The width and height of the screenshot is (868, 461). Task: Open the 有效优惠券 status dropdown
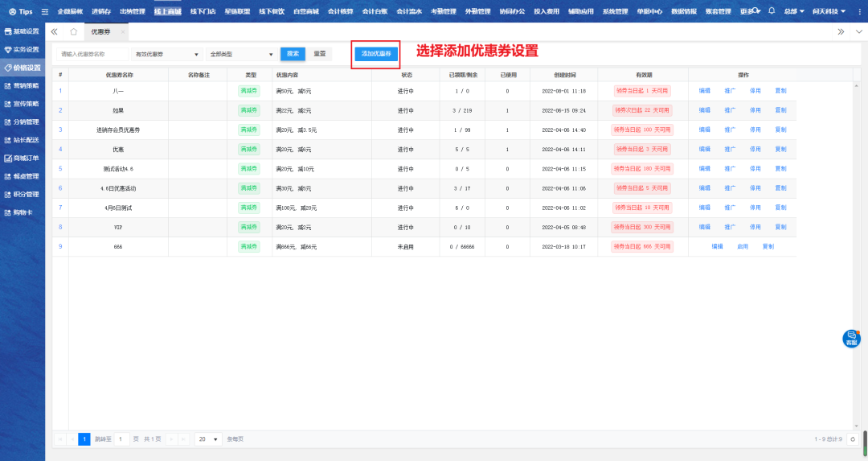(166, 54)
